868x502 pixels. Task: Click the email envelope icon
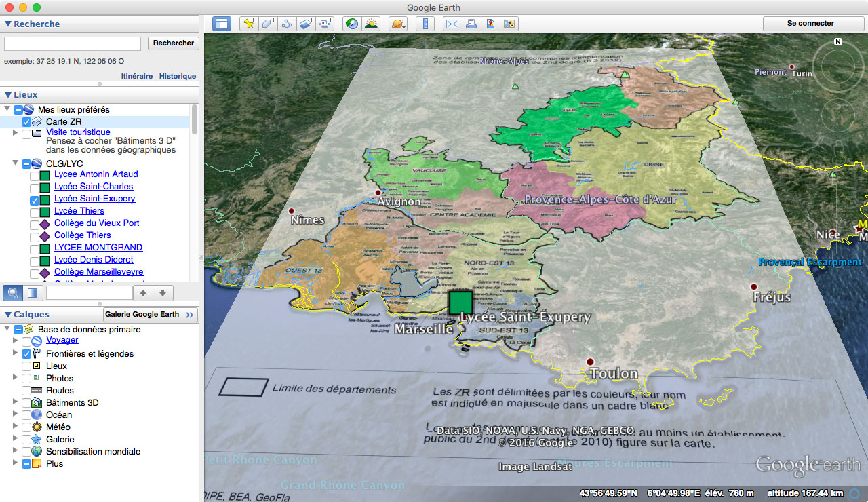pyautogui.click(x=452, y=24)
